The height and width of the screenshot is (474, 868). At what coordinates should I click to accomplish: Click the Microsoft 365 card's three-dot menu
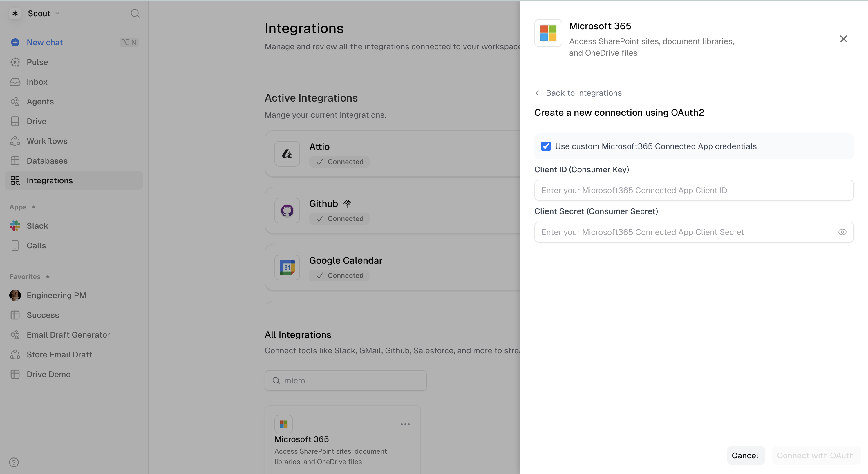pos(405,424)
